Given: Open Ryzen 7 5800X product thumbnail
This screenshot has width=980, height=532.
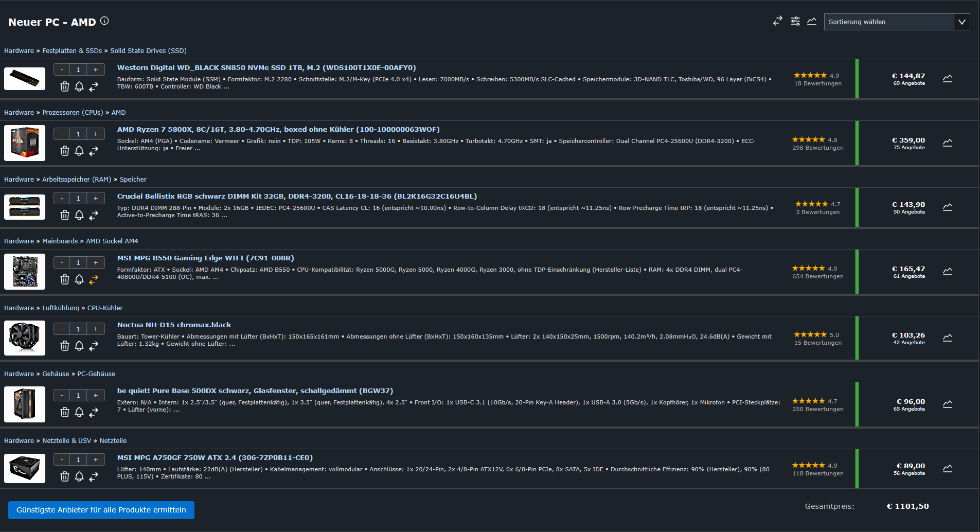Looking at the screenshot, I should click(25, 143).
